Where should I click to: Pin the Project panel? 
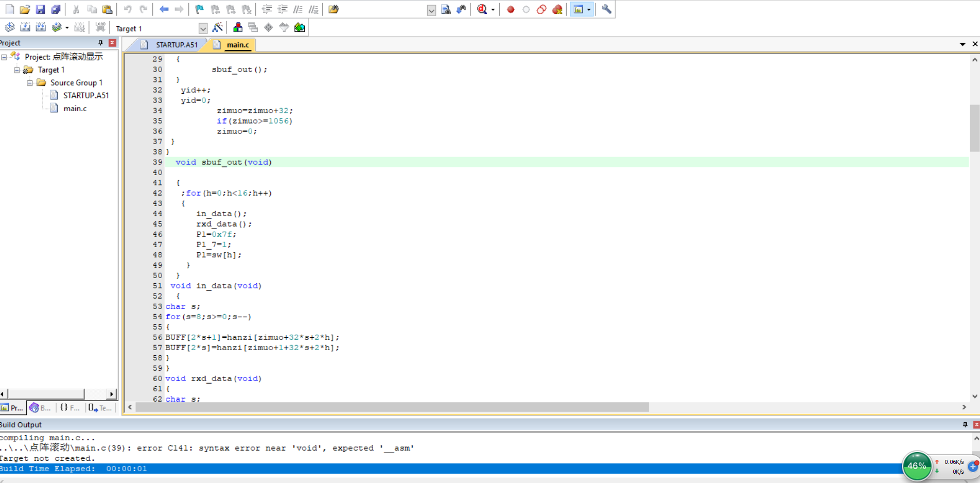tap(100, 43)
